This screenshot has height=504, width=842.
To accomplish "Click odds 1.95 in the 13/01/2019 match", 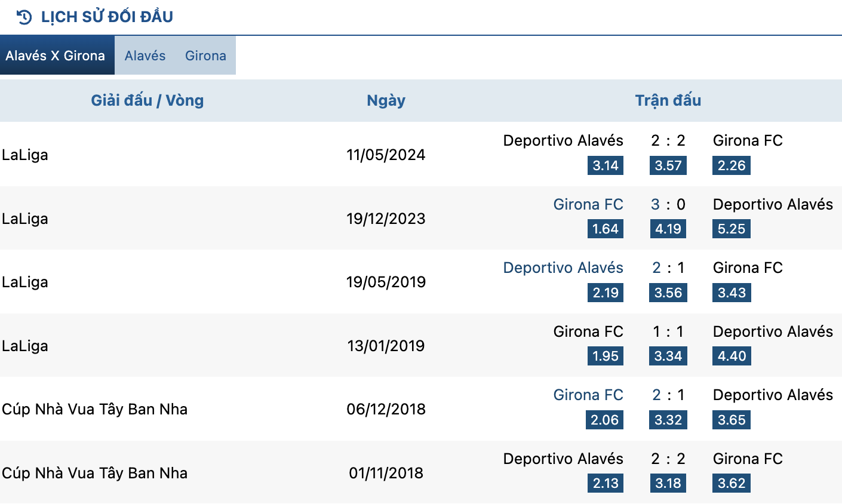I will (606, 356).
